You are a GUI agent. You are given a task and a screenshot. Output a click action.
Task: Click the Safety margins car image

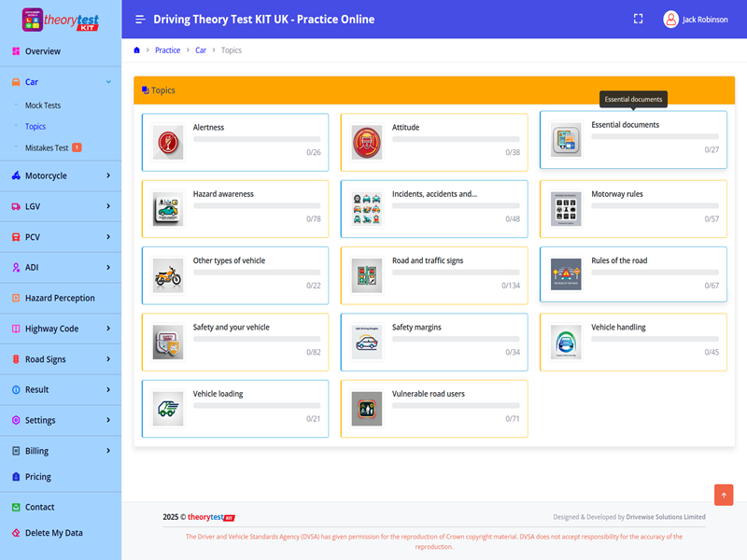(367, 342)
